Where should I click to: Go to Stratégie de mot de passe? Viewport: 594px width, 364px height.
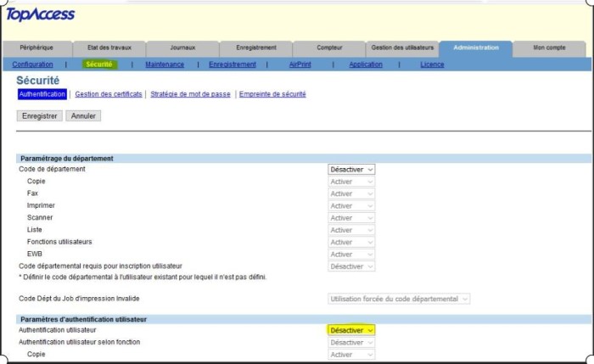[191, 94]
